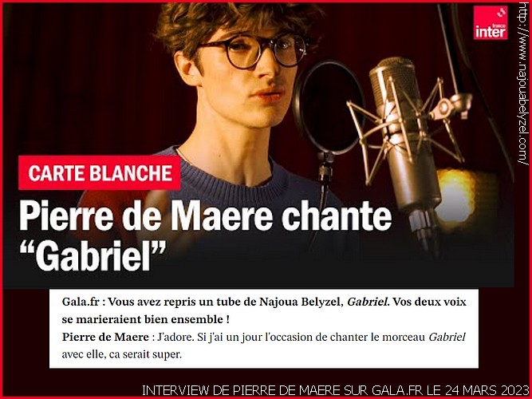532x399 pixels.
Task: Click the red CARTE BLANCHE badge
Action: [x=100, y=173]
